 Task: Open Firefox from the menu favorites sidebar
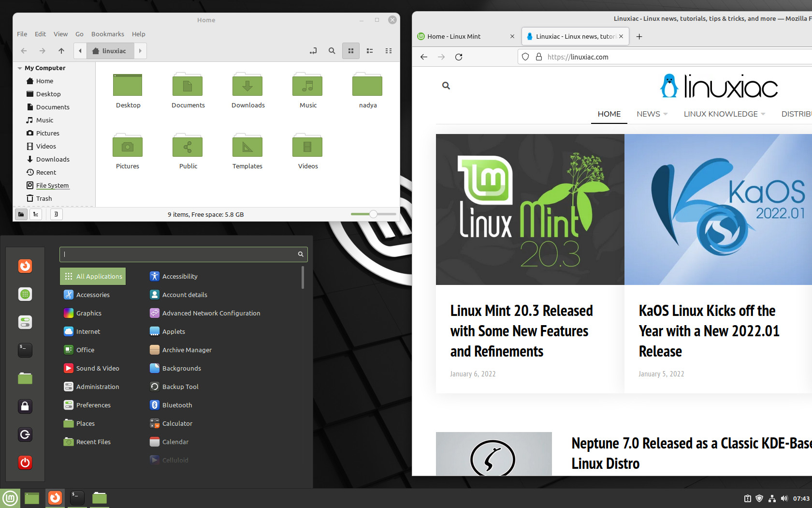[x=25, y=266]
